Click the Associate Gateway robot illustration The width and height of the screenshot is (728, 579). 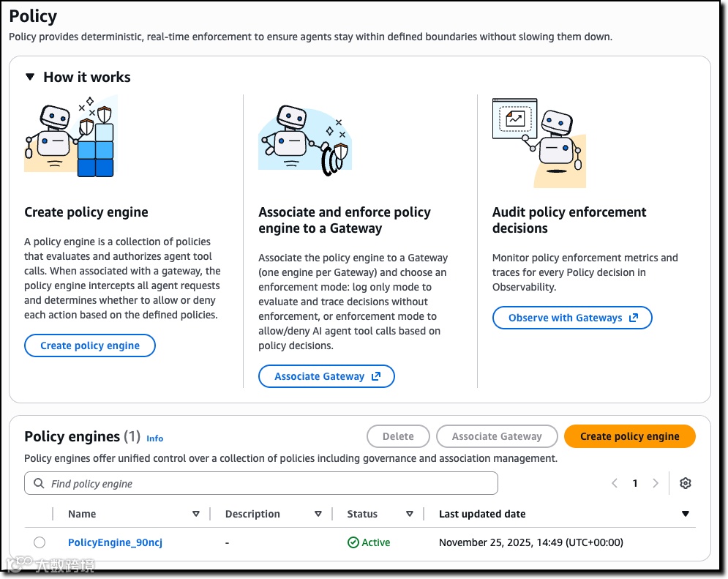[304, 141]
